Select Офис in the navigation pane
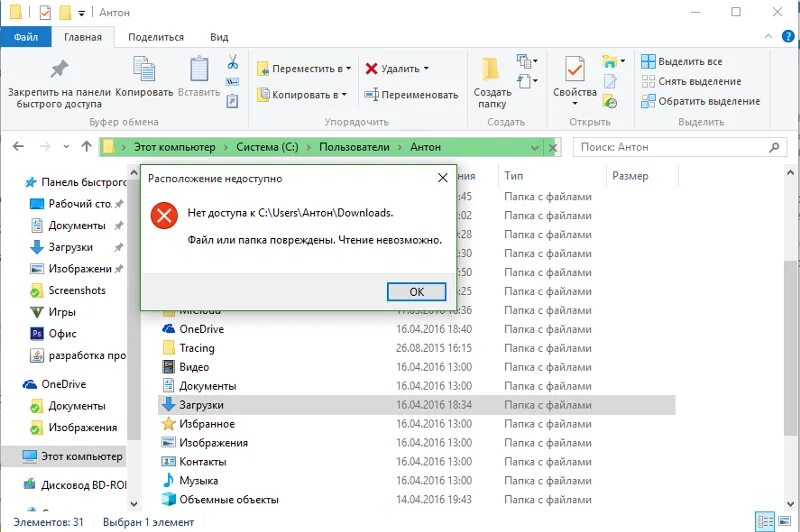Screen dimensions: 800x532 click(53, 333)
